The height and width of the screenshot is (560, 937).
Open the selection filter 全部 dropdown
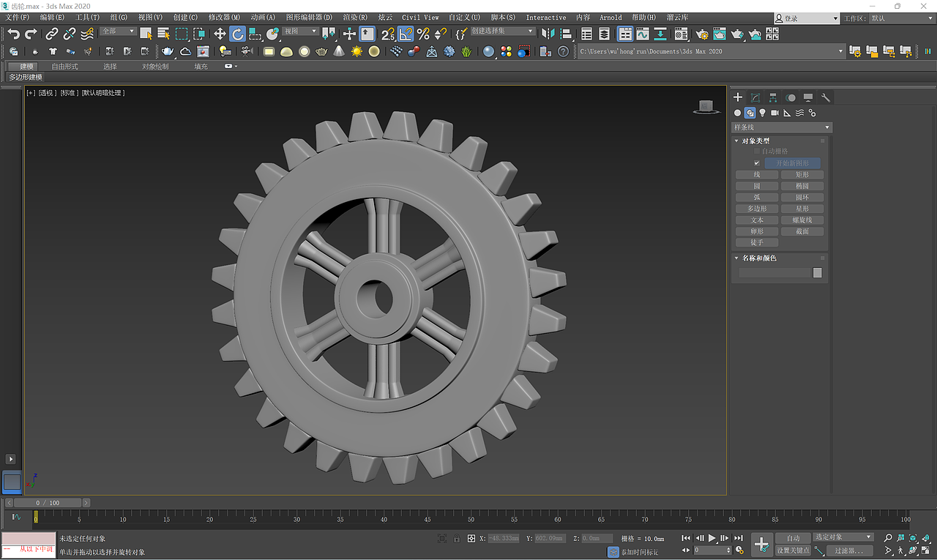pyautogui.click(x=119, y=31)
